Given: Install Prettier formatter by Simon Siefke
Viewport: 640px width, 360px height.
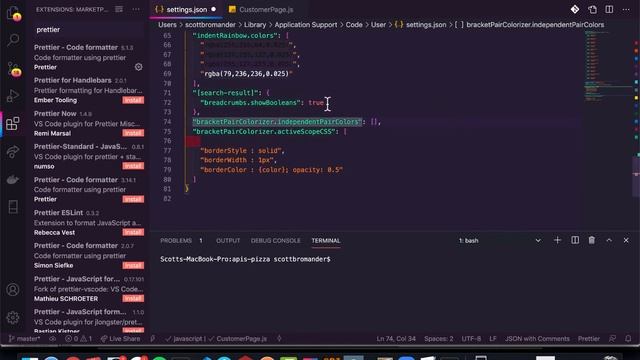Looking at the screenshot, I should tap(133, 265).
